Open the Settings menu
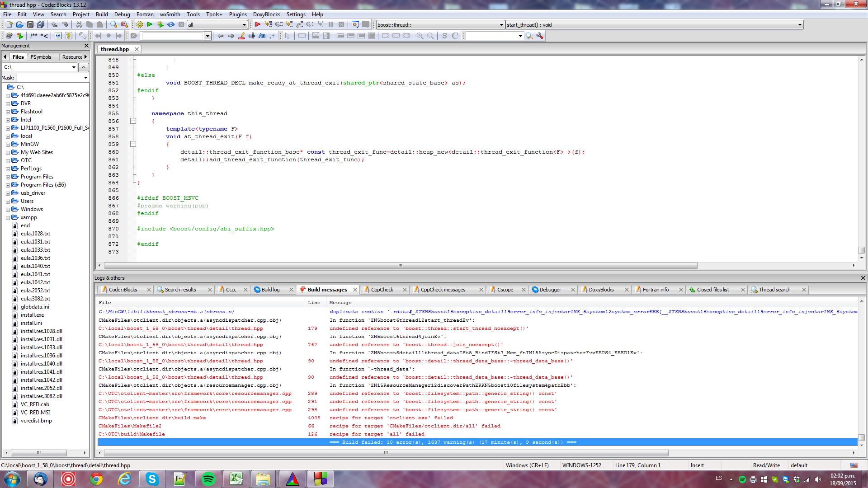The height and width of the screenshot is (488, 868). pos(296,14)
